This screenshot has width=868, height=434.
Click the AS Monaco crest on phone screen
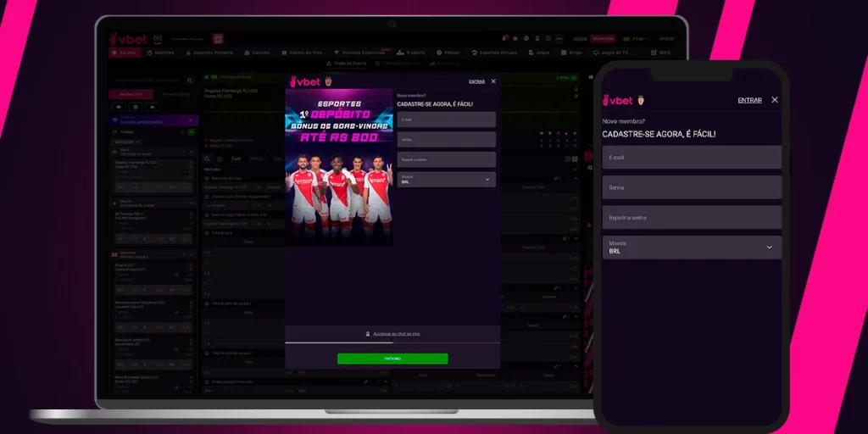641,100
